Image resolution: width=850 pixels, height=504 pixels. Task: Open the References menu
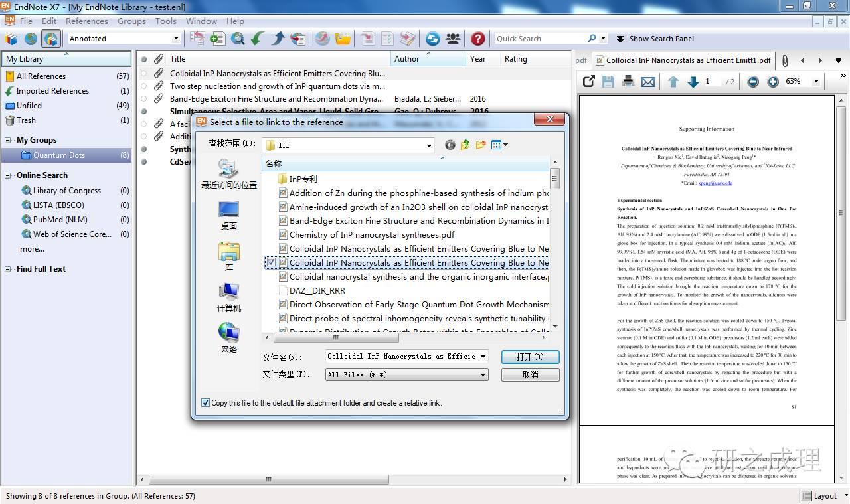point(86,21)
